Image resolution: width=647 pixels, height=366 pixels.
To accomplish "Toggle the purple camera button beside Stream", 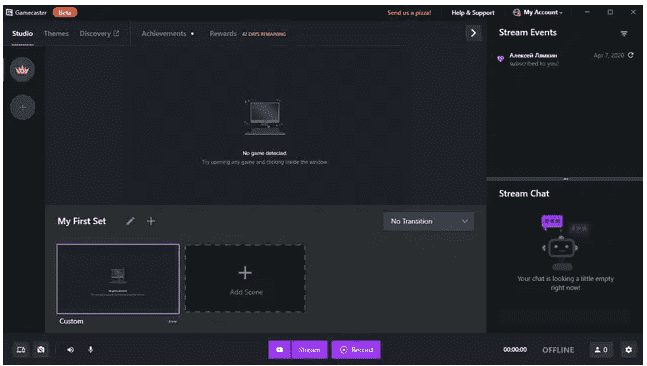I will pos(279,349).
